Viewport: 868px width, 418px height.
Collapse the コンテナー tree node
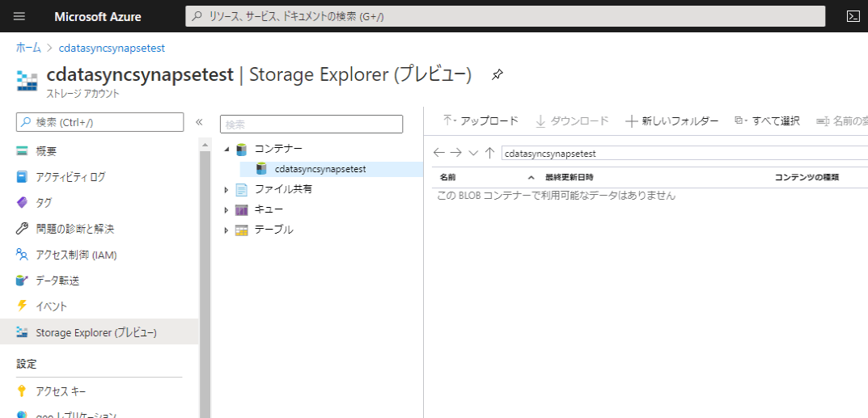click(x=227, y=150)
